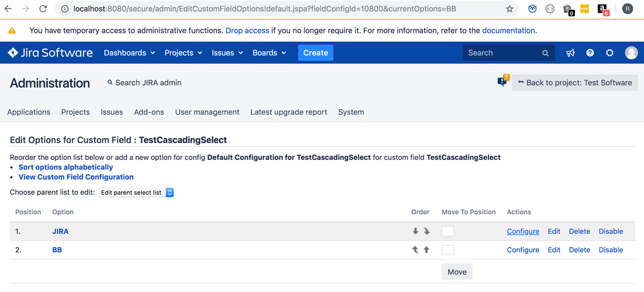Move BB option up one position
644x292 pixels.
click(x=426, y=249)
